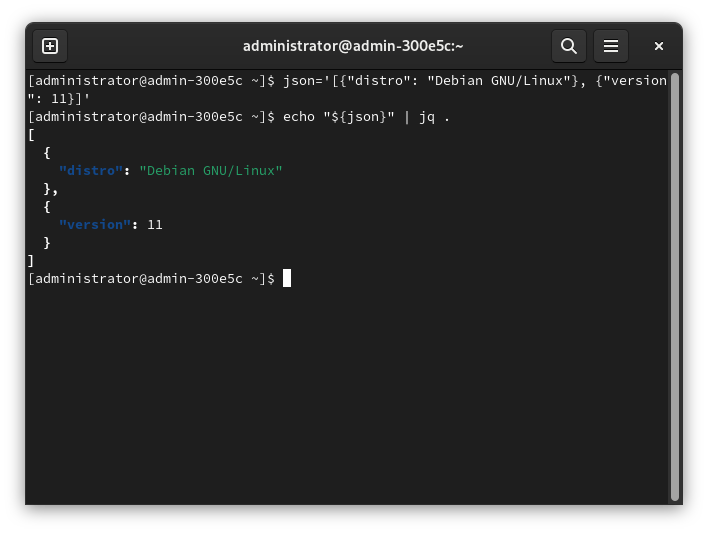Click the ${json} variable in the echo command

(359, 116)
